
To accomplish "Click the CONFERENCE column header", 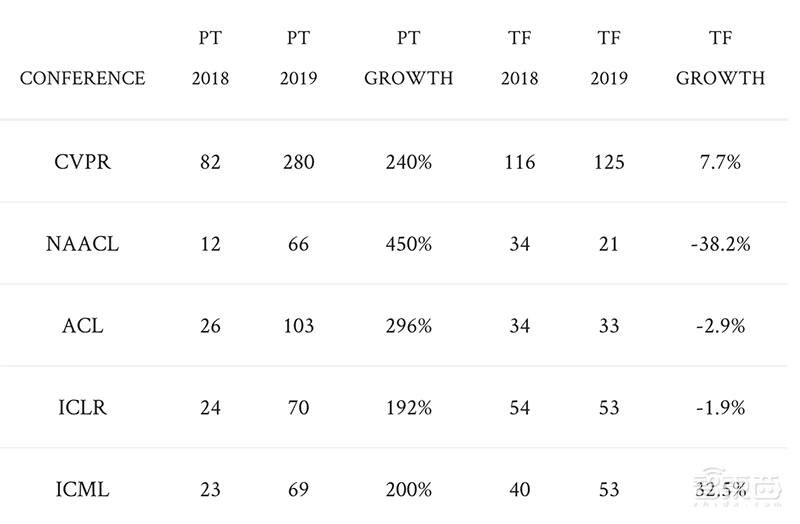I will 82,78.
